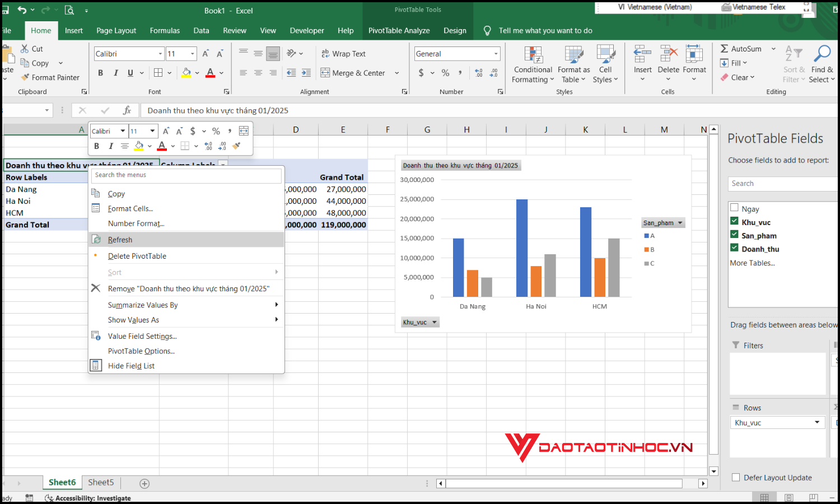Screen dimensions: 840x504
Task: Click the More Tables link
Action: [752, 263]
